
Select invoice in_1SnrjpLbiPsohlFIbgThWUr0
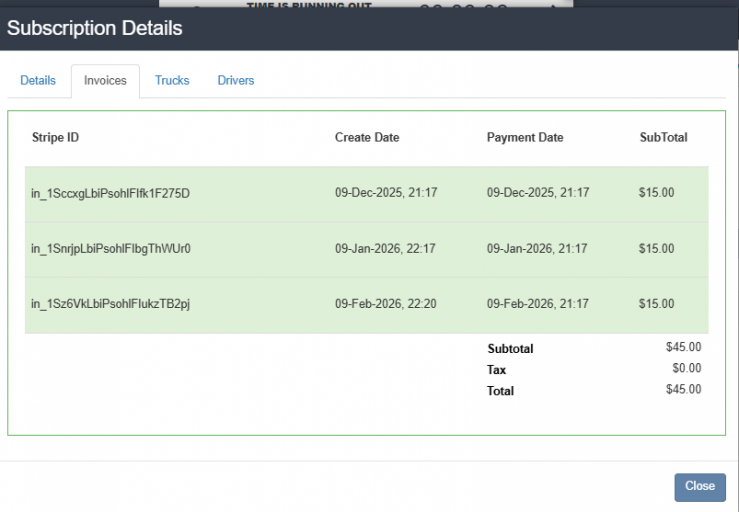coord(367,249)
